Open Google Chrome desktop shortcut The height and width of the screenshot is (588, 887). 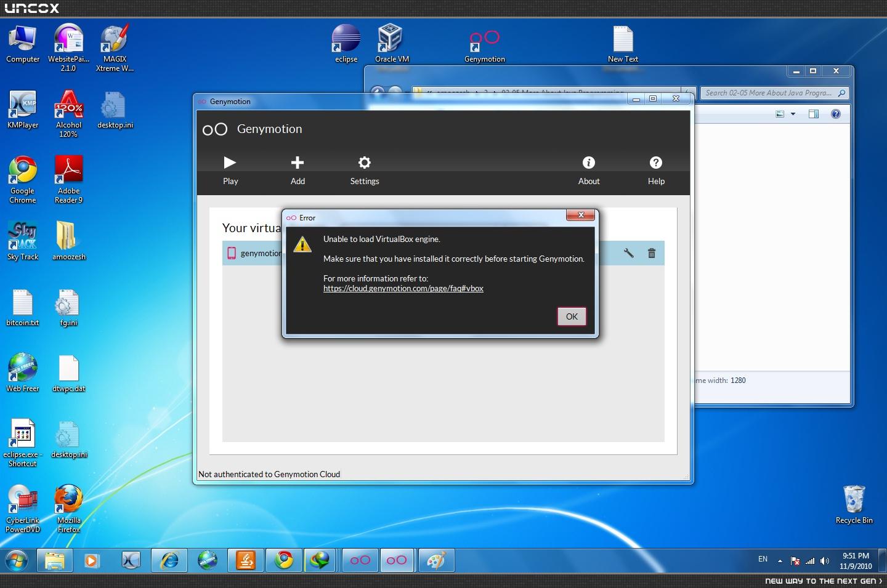tap(23, 180)
